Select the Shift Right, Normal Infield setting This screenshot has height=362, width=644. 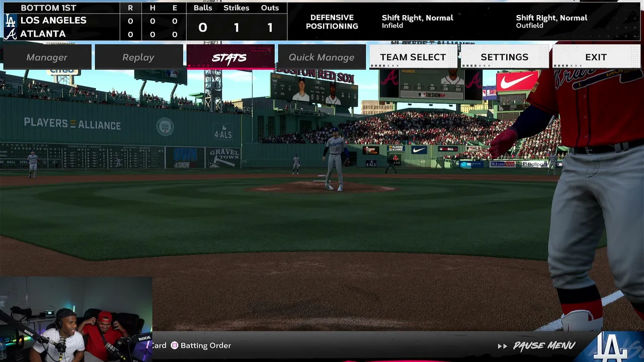[x=418, y=21]
